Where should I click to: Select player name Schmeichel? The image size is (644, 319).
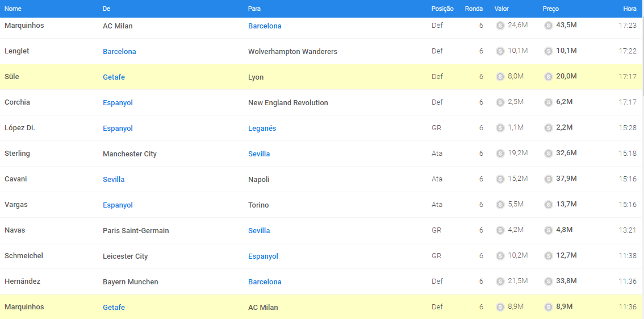click(24, 256)
